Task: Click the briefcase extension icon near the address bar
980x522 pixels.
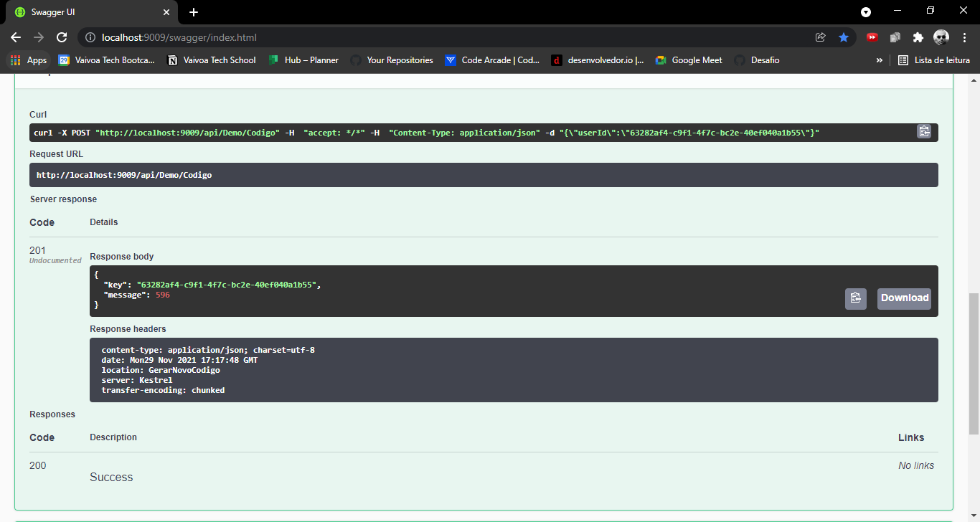Action: (895, 37)
